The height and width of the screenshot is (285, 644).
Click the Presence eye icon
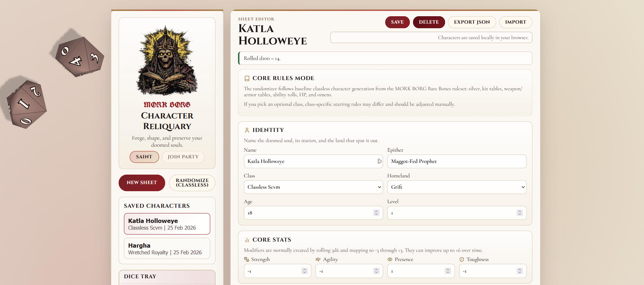[390, 259]
